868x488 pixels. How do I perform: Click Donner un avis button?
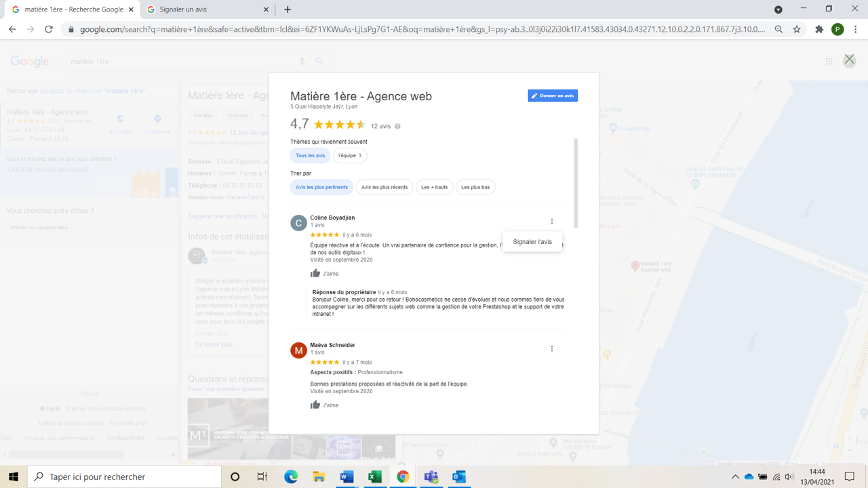tap(553, 96)
